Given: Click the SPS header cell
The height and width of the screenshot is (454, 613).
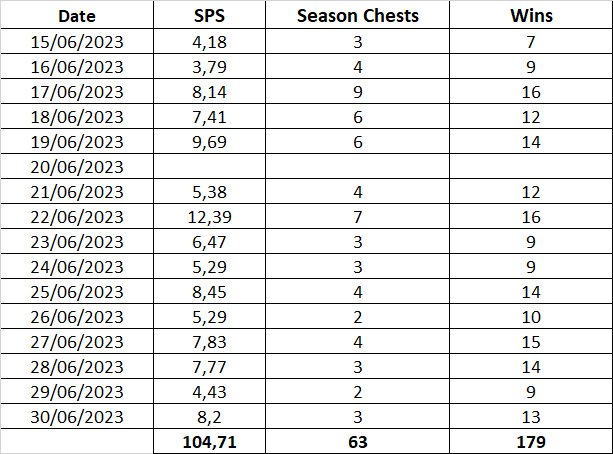Looking at the screenshot, I should point(210,16).
